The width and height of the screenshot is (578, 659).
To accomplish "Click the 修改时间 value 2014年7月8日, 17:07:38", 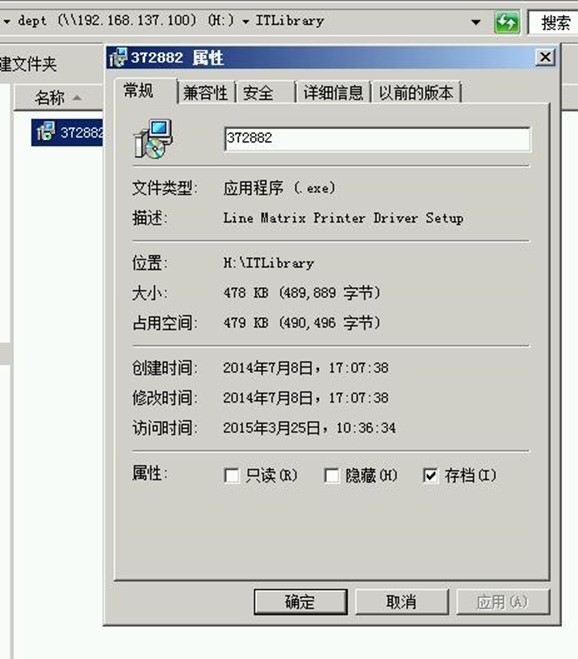I will (306, 398).
